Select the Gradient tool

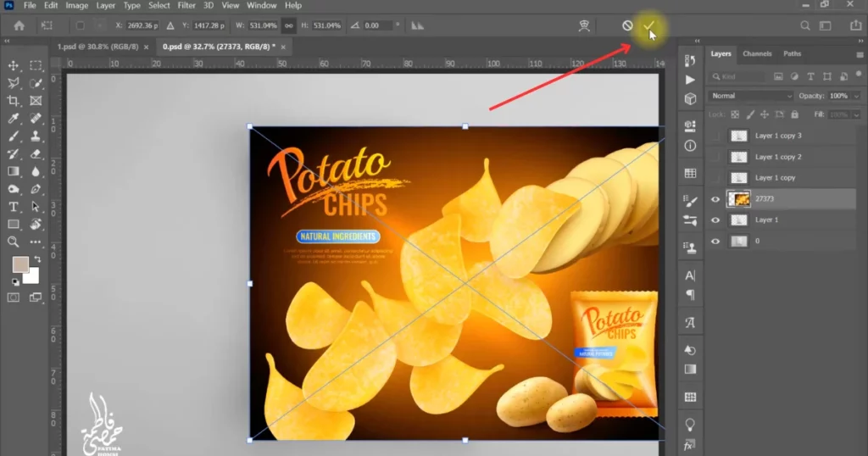(14, 171)
